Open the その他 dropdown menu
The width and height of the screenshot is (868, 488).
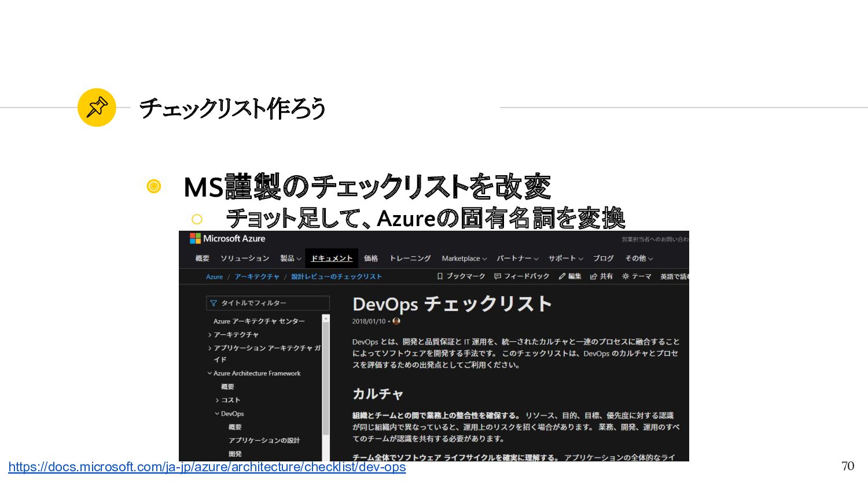[x=639, y=258]
